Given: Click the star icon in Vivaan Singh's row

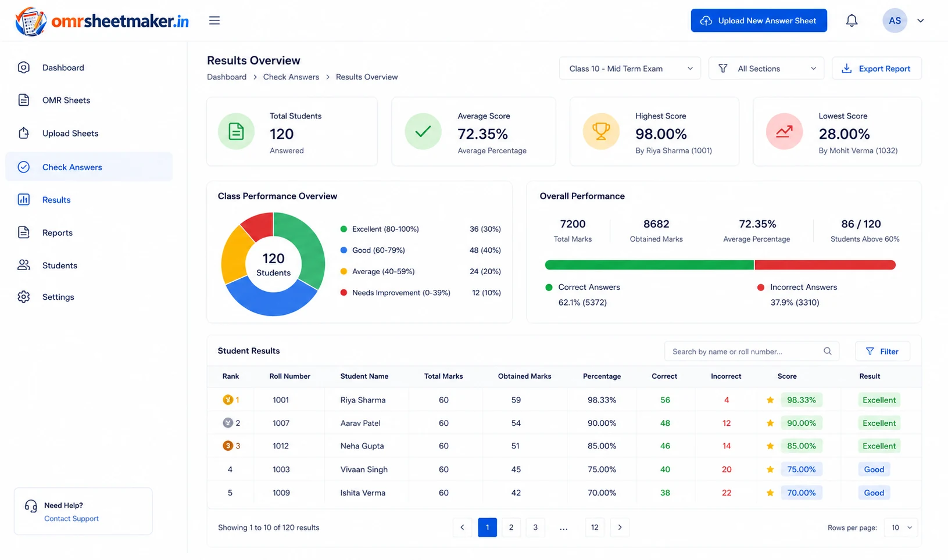Looking at the screenshot, I should pyautogui.click(x=770, y=469).
